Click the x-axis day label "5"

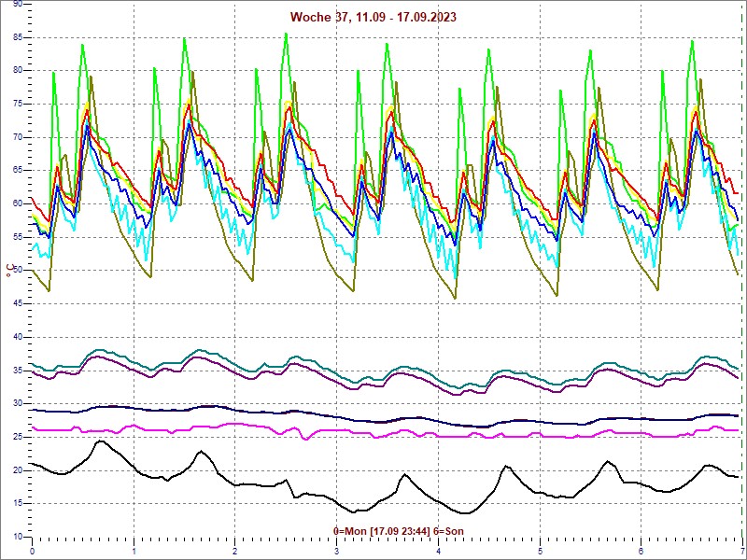(x=540, y=552)
